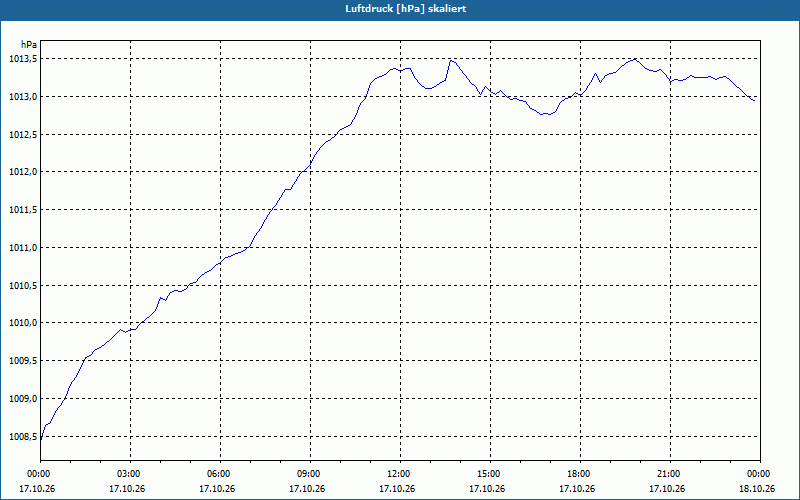Select the 1009,5 y-axis value

[x=23, y=361]
